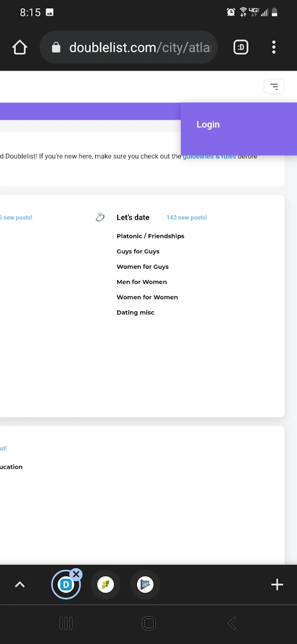Image resolution: width=297 pixels, height=644 pixels.
Task: Add a new tab with plus icon
Action: click(277, 584)
